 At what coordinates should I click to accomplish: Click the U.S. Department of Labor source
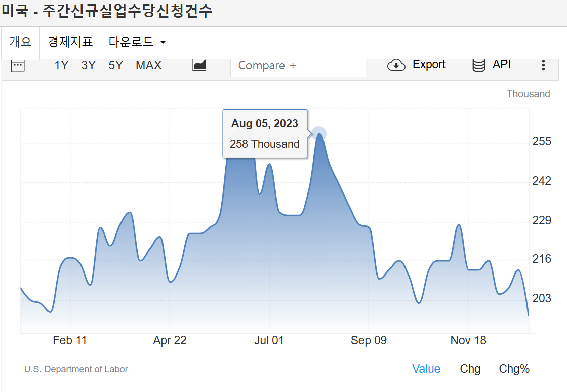[x=76, y=369]
